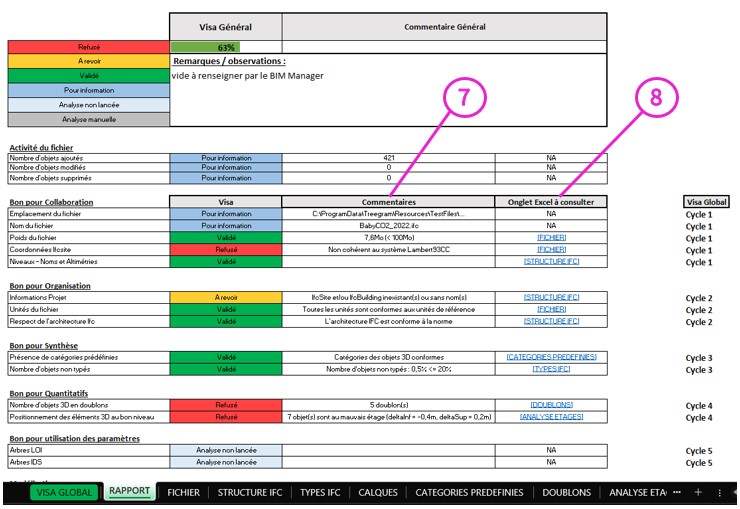Select the Nombre d'objets supprimés label cell
Viewport: 740px width, 509px height.
pos(89,178)
